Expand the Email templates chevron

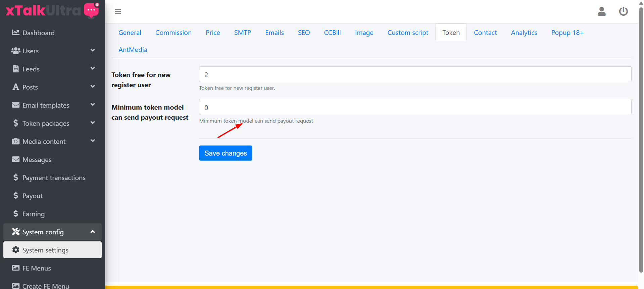93,105
